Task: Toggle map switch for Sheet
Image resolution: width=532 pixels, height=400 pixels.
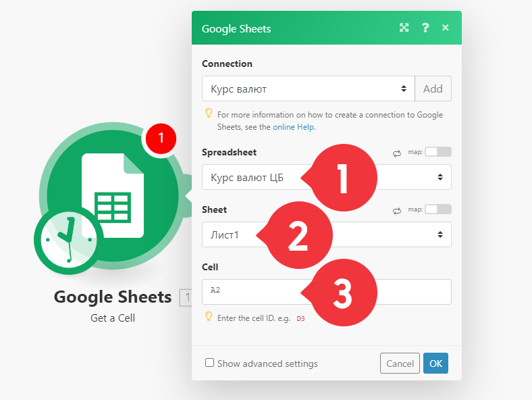Action: click(438, 209)
